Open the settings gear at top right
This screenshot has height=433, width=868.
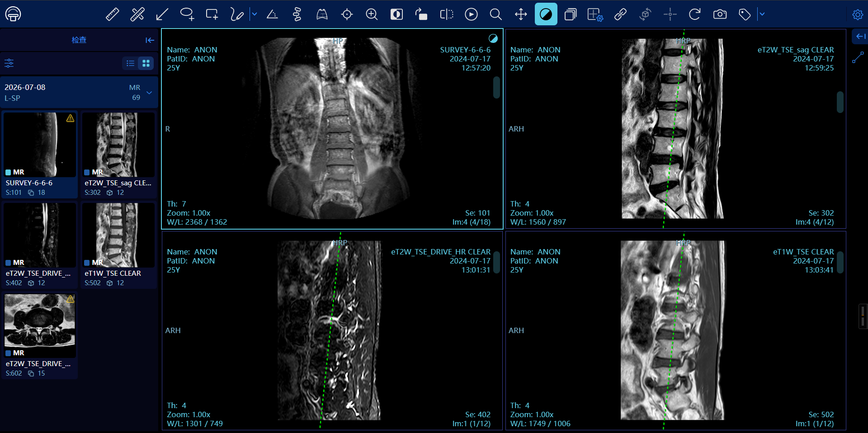(x=857, y=14)
